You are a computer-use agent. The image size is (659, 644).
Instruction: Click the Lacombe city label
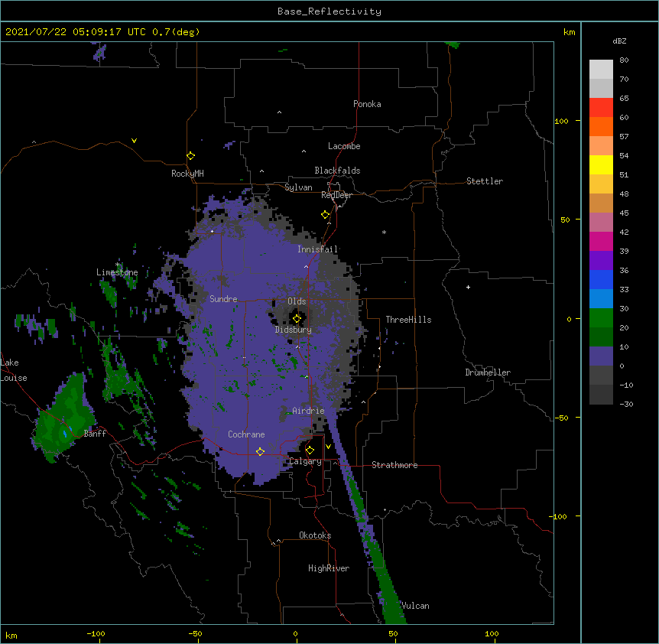coord(344,146)
